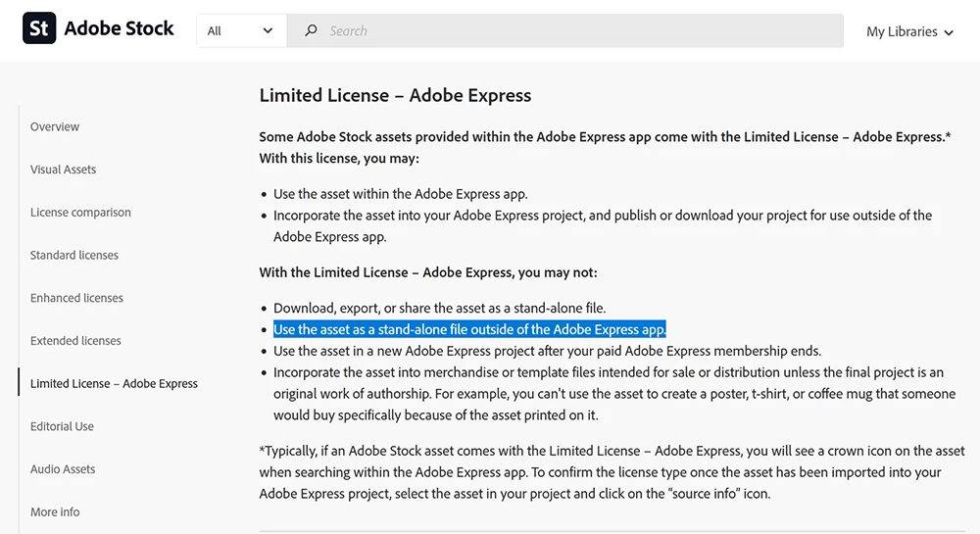The height and width of the screenshot is (534, 980).
Task: Go to Visual Assets section
Action: click(x=63, y=170)
